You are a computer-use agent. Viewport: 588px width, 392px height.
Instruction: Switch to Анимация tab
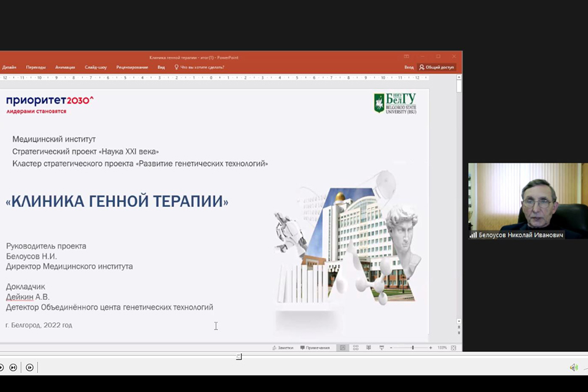65,68
